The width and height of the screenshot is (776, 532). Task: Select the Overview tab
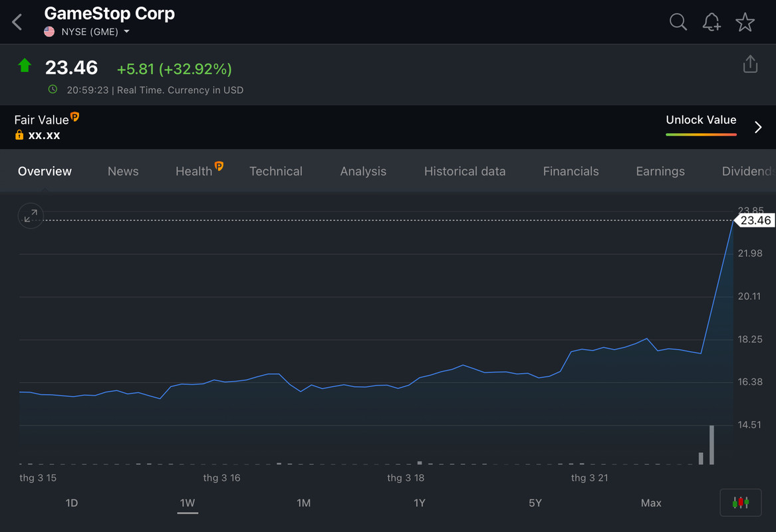point(45,171)
